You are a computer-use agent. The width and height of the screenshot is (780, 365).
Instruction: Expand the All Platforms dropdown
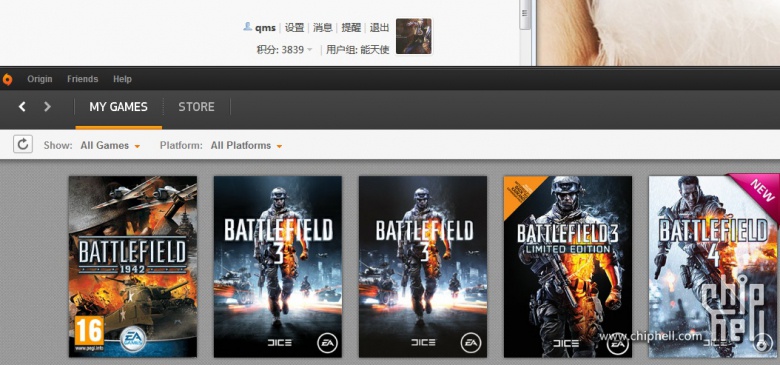click(x=247, y=146)
